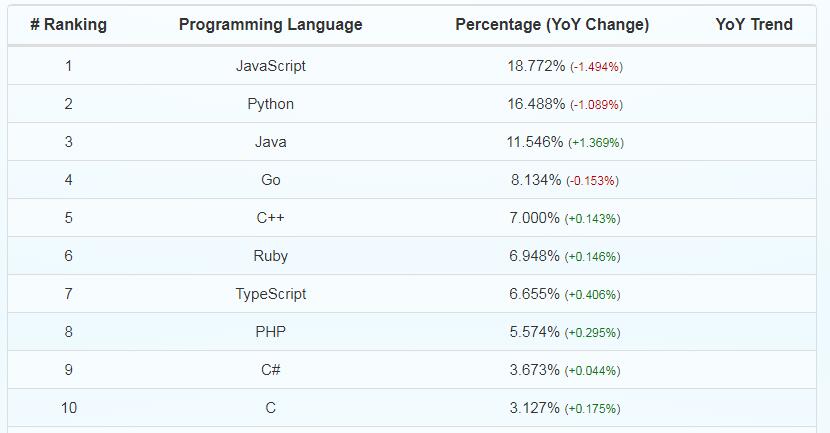Select the TypeScript row name
830x433 pixels.
(270, 294)
